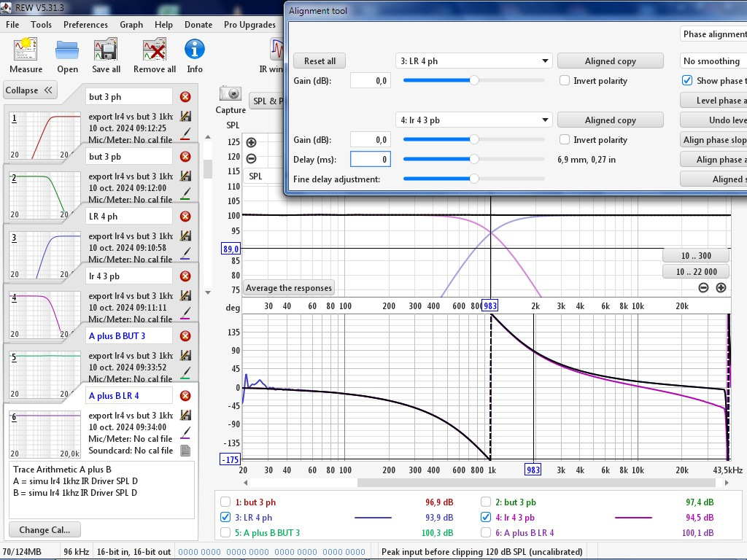Remove the 'but 3 ph' measurement
This screenshot has height=560, width=747.
pos(185,97)
